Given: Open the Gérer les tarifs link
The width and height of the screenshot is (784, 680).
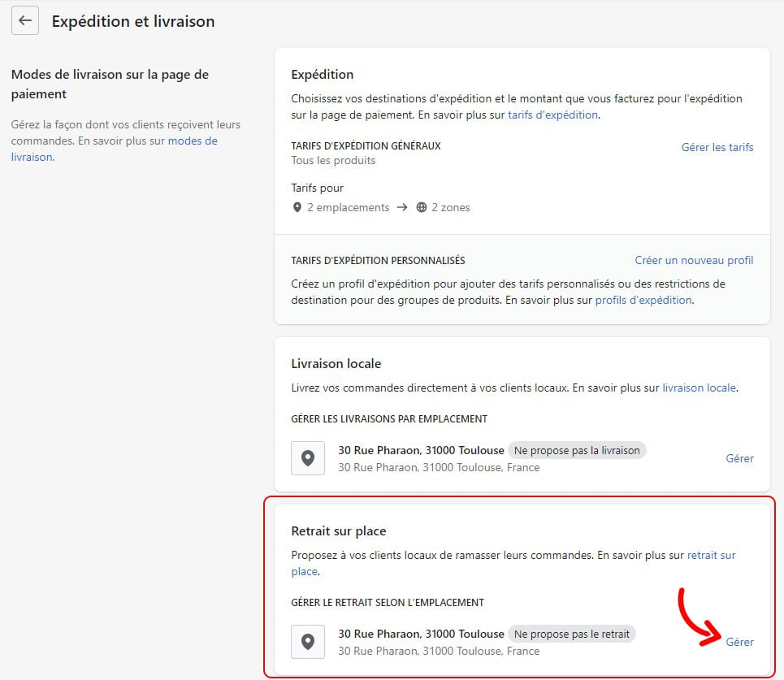Looking at the screenshot, I should pyautogui.click(x=717, y=147).
